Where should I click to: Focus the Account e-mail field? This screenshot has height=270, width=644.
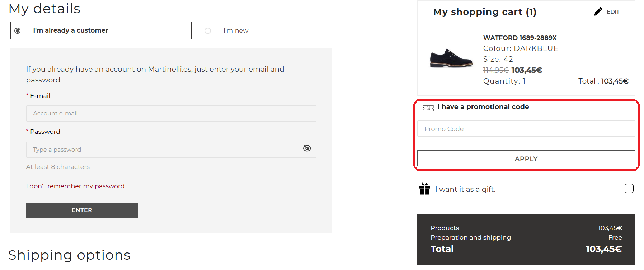click(171, 114)
